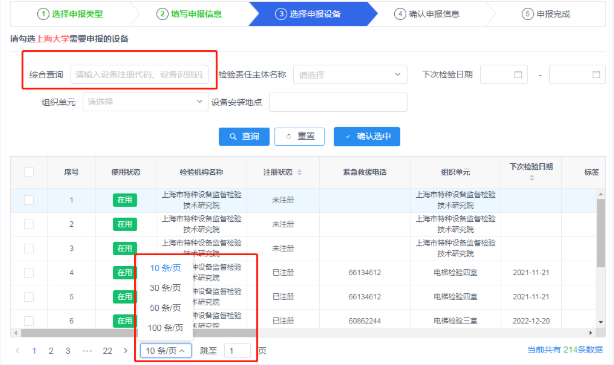Click calendar icon in first date field

(x=518, y=74)
